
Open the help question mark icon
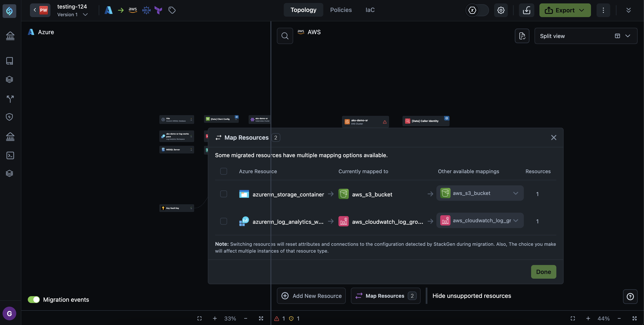point(630,297)
